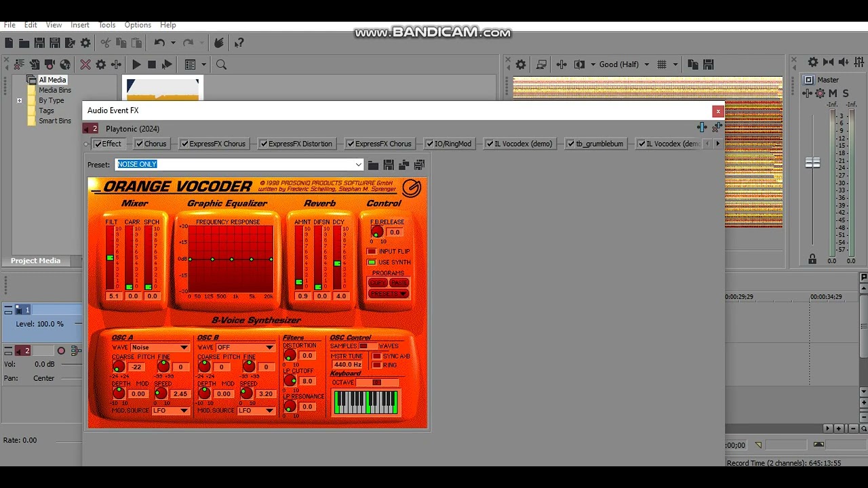The height and width of the screenshot is (488, 868).
Task: Click the Plug-In Chain icon in Audio Event FX
Action: [702, 127]
